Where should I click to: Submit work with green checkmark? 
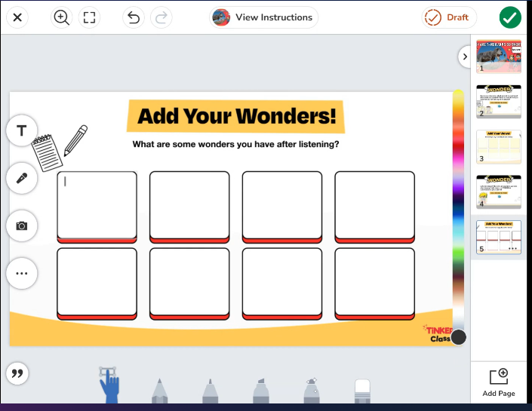pos(510,17)
